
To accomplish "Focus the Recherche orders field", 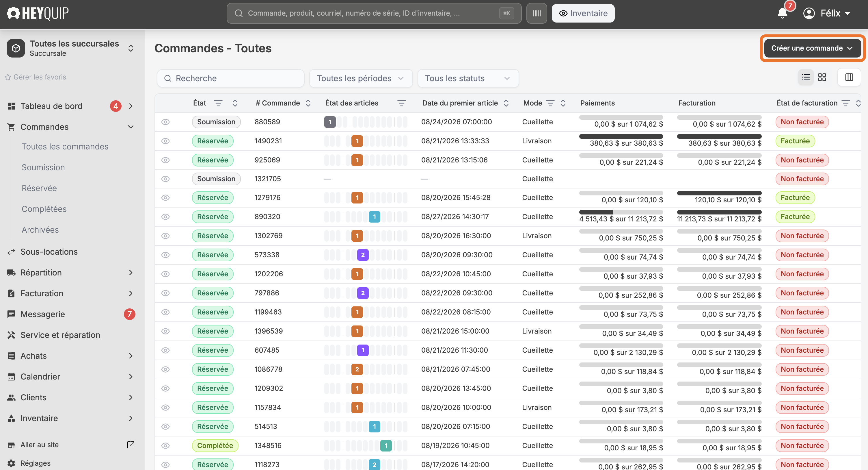I will point(230,78).
